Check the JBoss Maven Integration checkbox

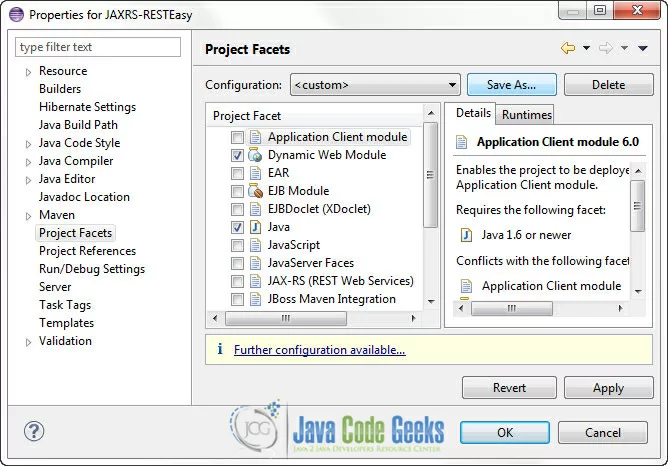(x=237, y=299)
